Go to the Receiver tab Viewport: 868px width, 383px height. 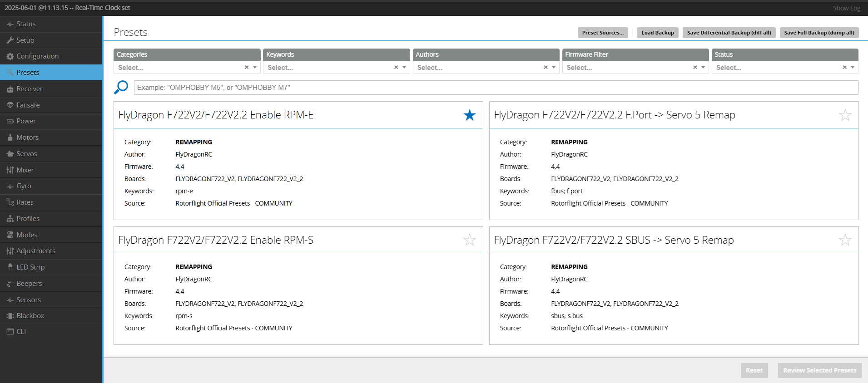(x=51, y=89)
